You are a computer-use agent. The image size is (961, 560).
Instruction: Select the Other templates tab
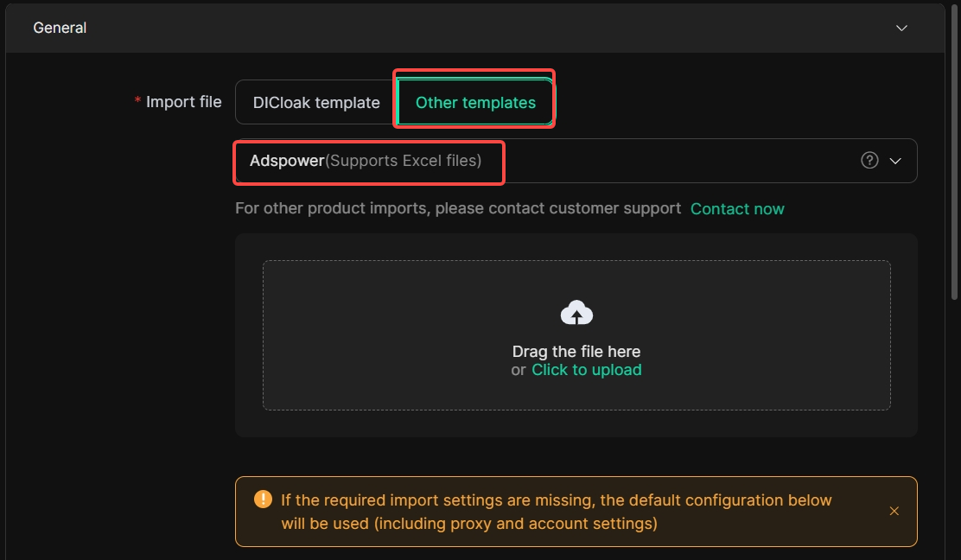(475, 102)
